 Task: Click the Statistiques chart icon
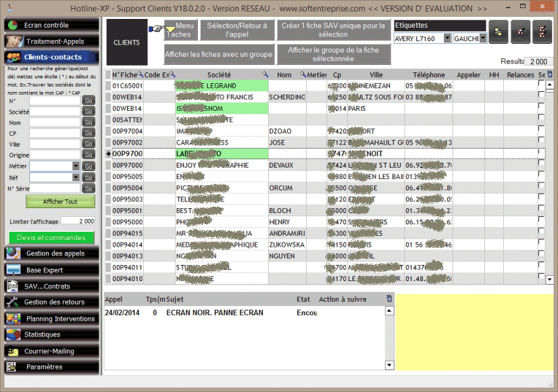click(14, 335)
